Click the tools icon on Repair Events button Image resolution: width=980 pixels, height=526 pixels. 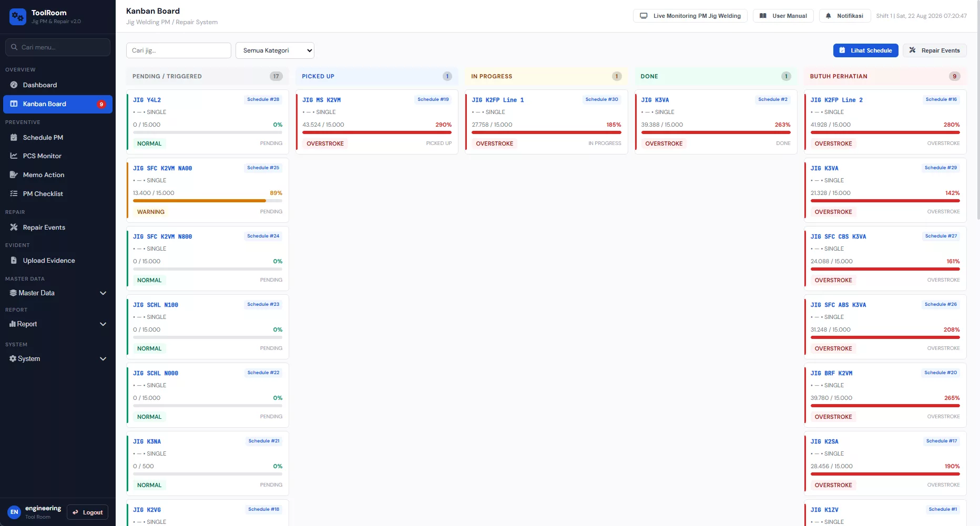(x=912, y=50)
